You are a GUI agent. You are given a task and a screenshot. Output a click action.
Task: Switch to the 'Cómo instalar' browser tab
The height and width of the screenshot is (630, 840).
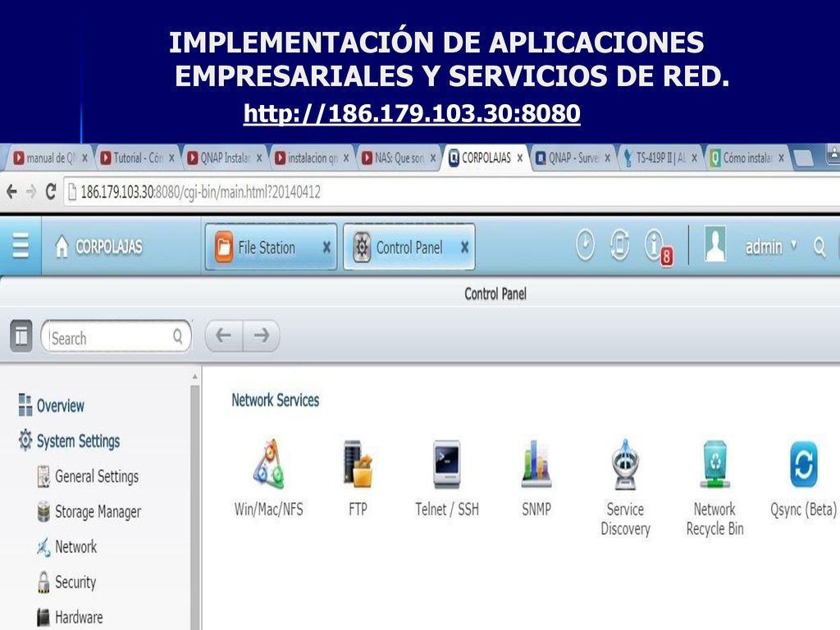coord(746,158)
